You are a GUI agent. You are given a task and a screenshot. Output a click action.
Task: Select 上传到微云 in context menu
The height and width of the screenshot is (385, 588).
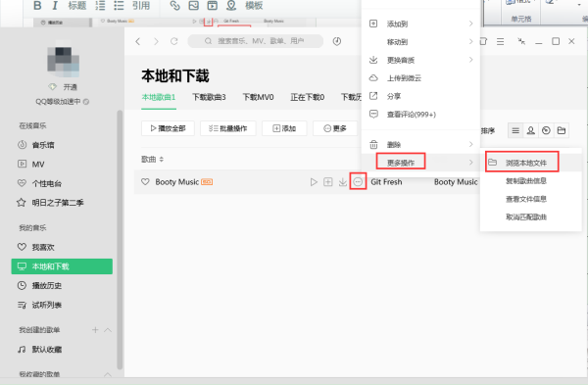click(420, 78)
